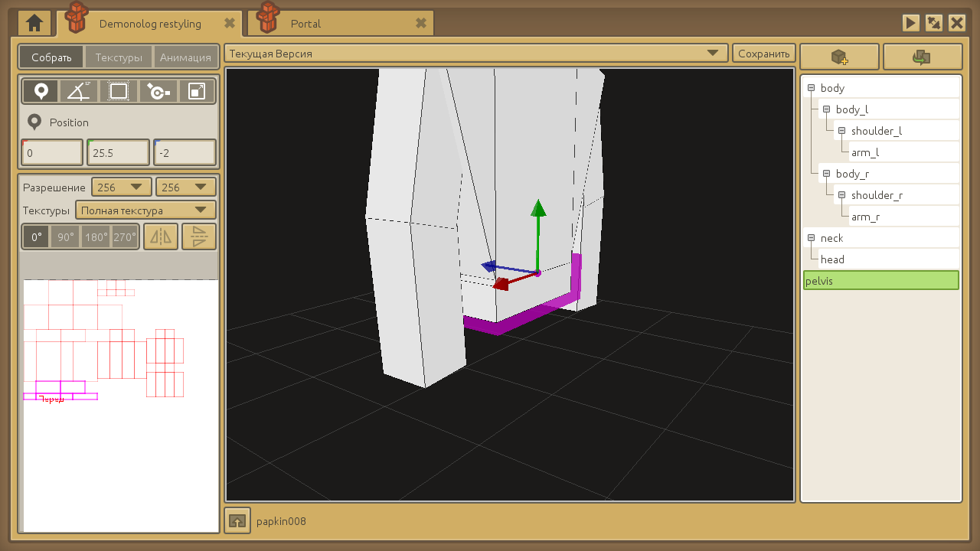Open the Текущая Версия version dropdown
The height and width of the screenshot is (551, 980).
475,54
